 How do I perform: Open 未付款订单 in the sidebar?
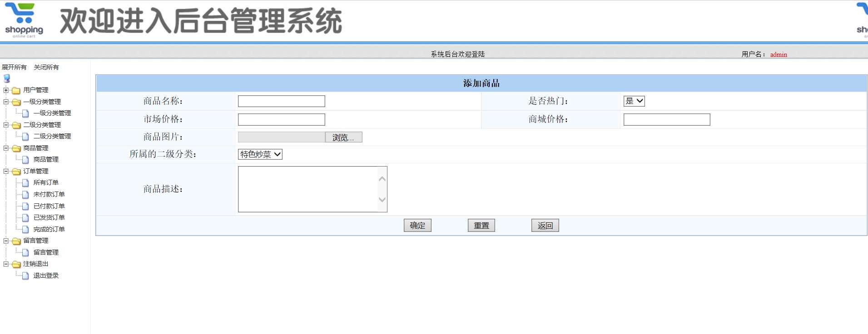pos(49,194)
